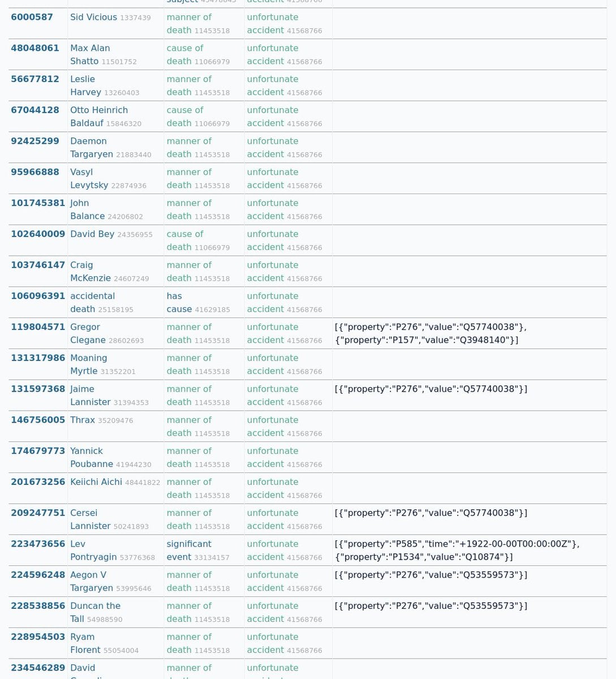Viewport: 616px width, 679px height.
Task: Open the John Balance item link
Action: click(87, 209)
